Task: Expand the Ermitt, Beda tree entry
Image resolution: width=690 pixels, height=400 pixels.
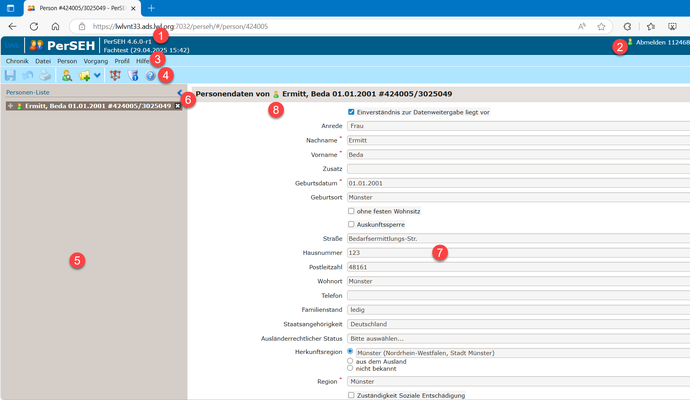Action: pos(9,105)
